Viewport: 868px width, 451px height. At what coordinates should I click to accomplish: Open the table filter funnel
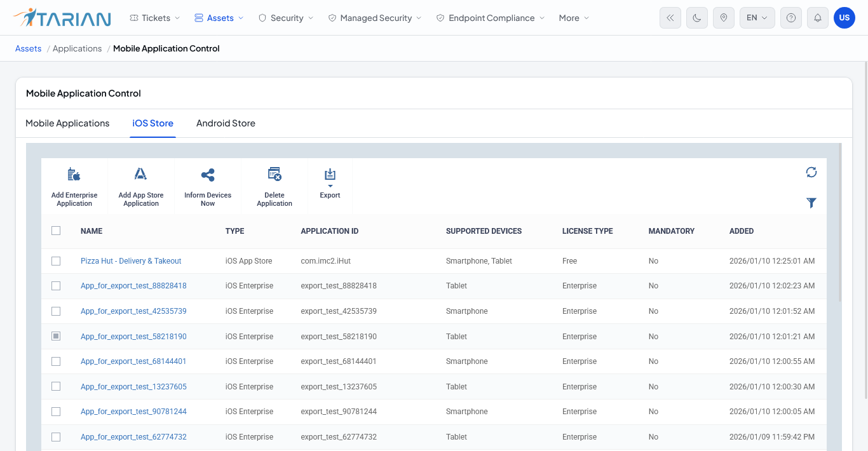[x=811, y=203]
